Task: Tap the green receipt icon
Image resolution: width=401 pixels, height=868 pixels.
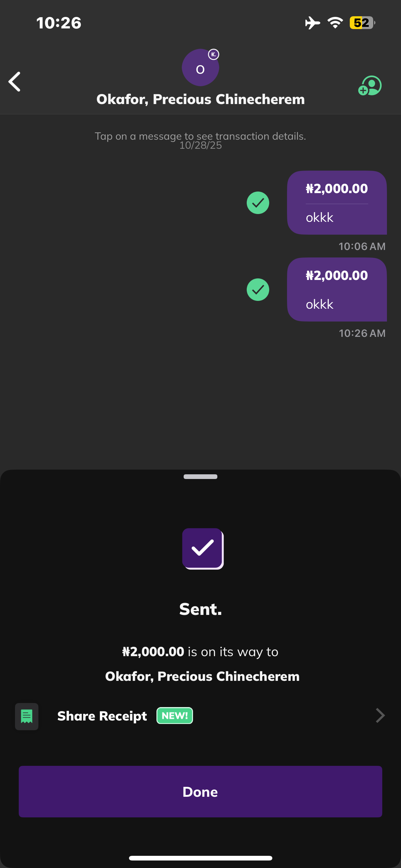Action: click(27, 716)
